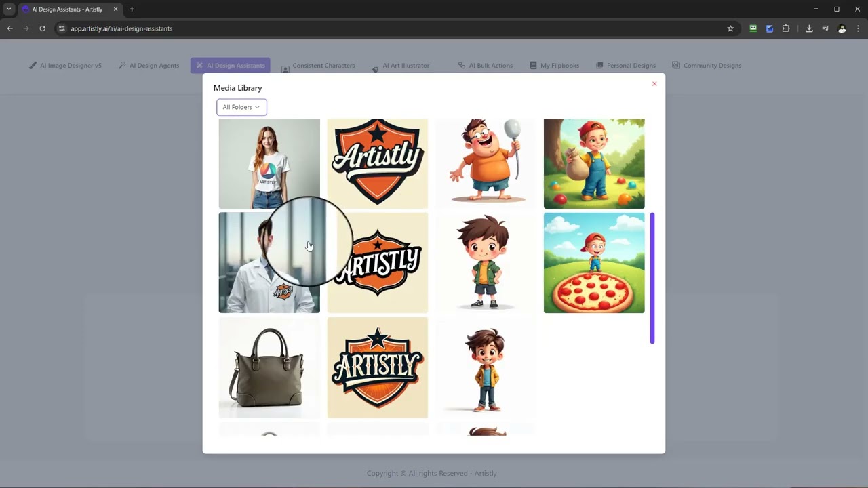Screen dimensions: 868x488
Task: Go to My Flipbooks tab
Action: pyautogui.click(x=554, y=66)
